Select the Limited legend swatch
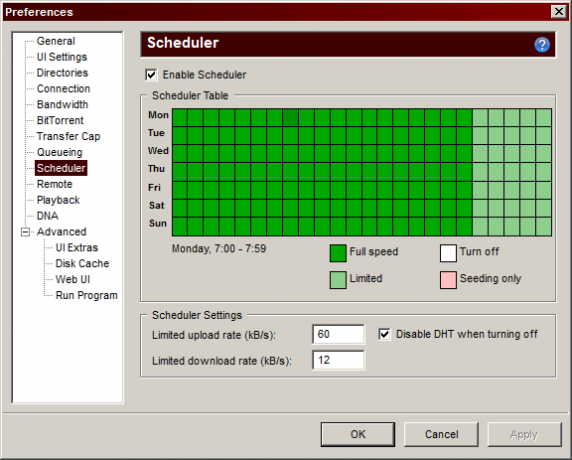This screenshot has width=572, height=460. (338, 280)
